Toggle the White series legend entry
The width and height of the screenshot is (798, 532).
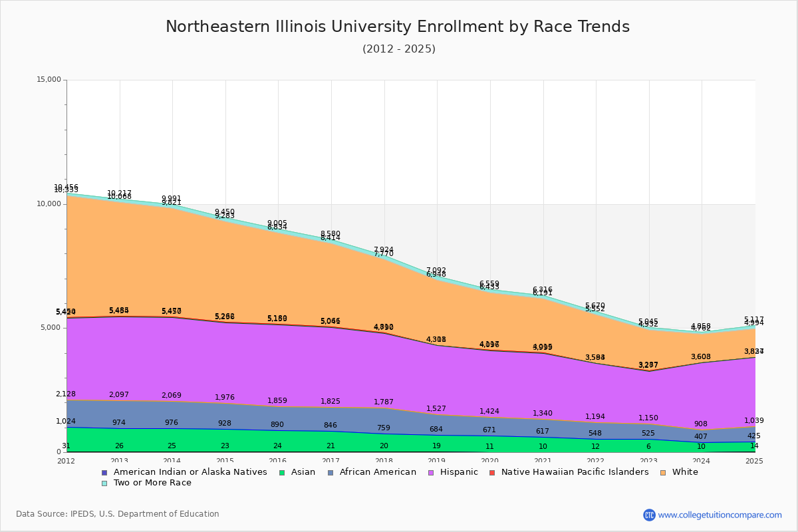point(678,472)
